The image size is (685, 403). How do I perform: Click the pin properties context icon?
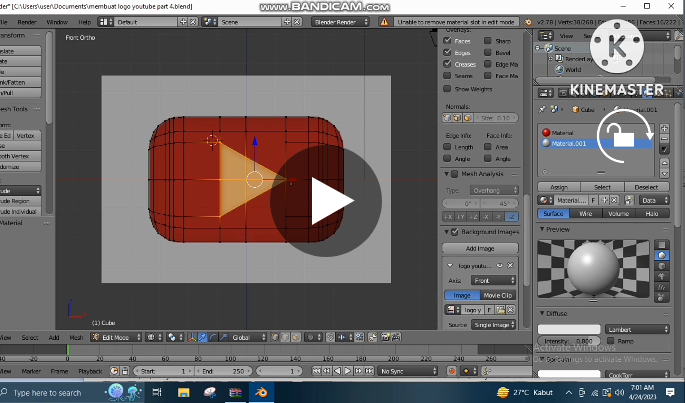click(542, 109)
